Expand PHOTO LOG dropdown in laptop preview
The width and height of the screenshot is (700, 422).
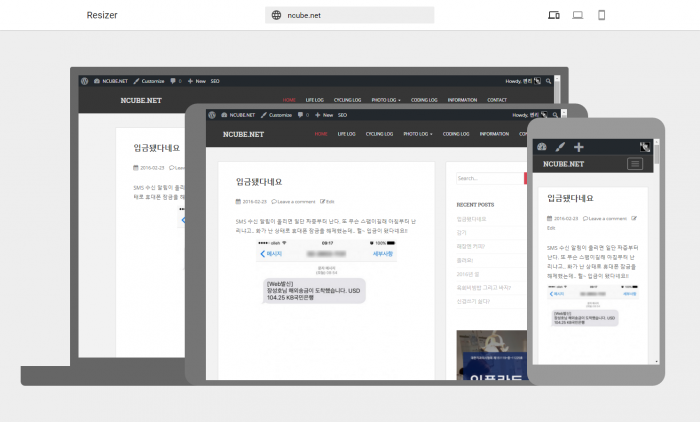point(386,100)
